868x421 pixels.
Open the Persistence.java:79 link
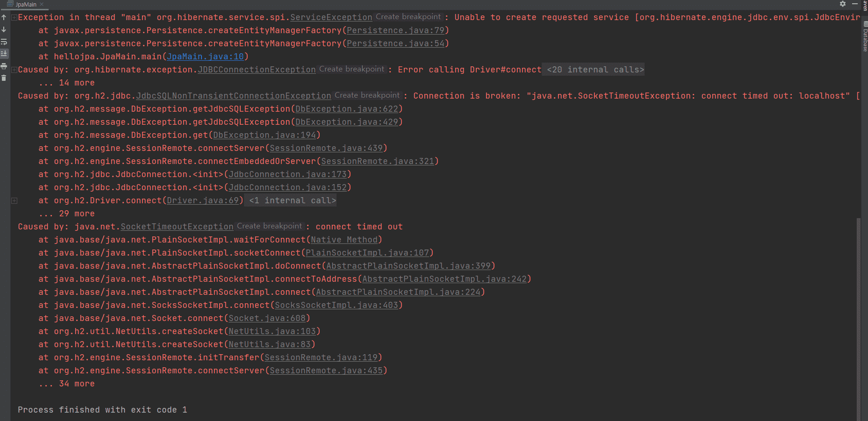click(395, 30)
